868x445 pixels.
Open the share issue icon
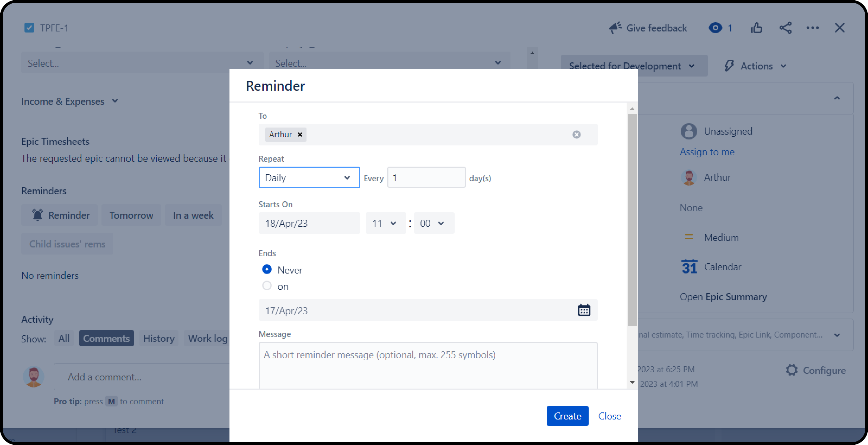pyautogui.click(x=785, y=28)
